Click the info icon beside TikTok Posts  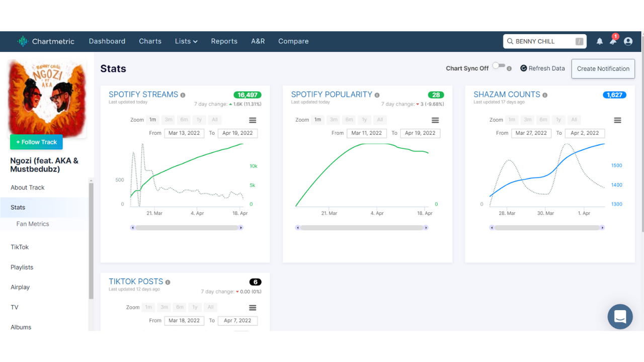(168, 282)
